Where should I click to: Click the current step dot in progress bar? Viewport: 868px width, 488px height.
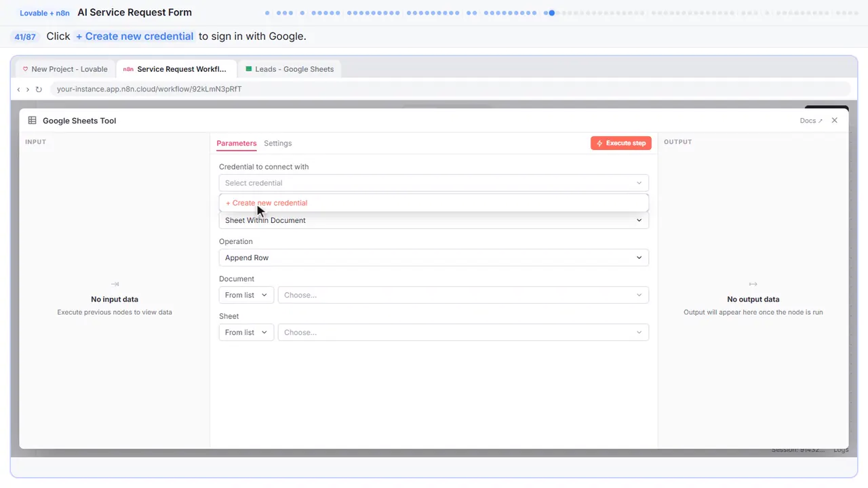552,13
